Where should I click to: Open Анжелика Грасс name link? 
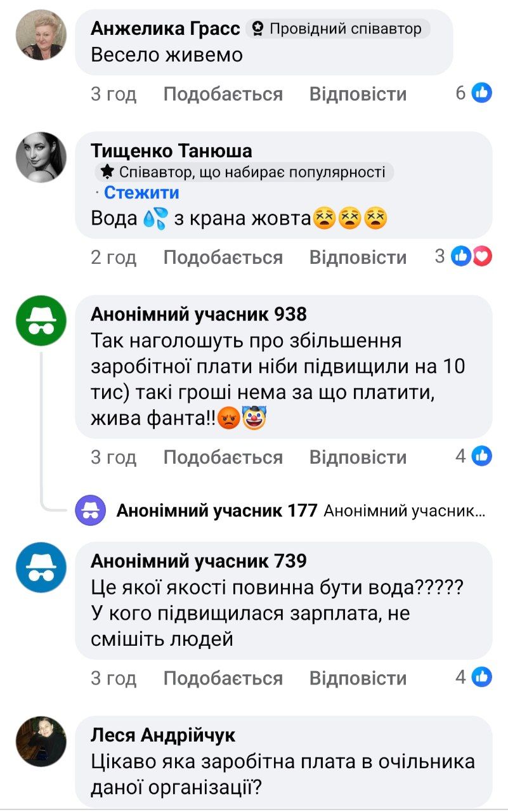pos(165,29)
